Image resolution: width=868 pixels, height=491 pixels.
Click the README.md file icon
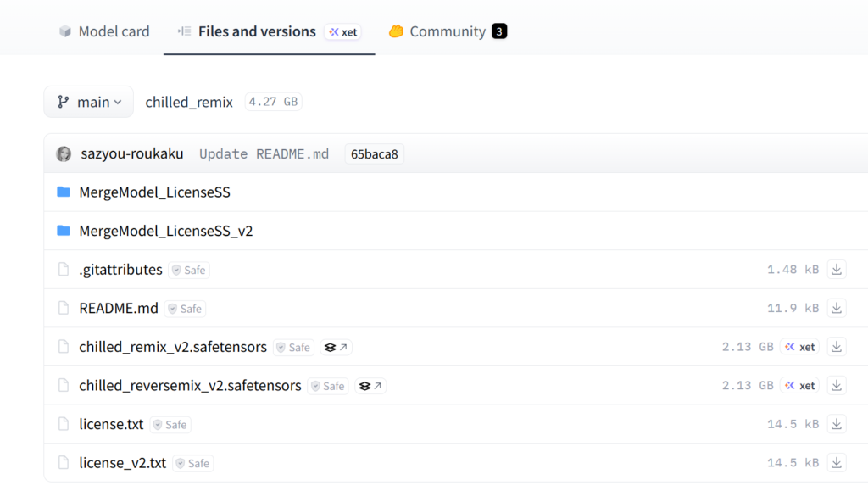click(x=64, y=308)
